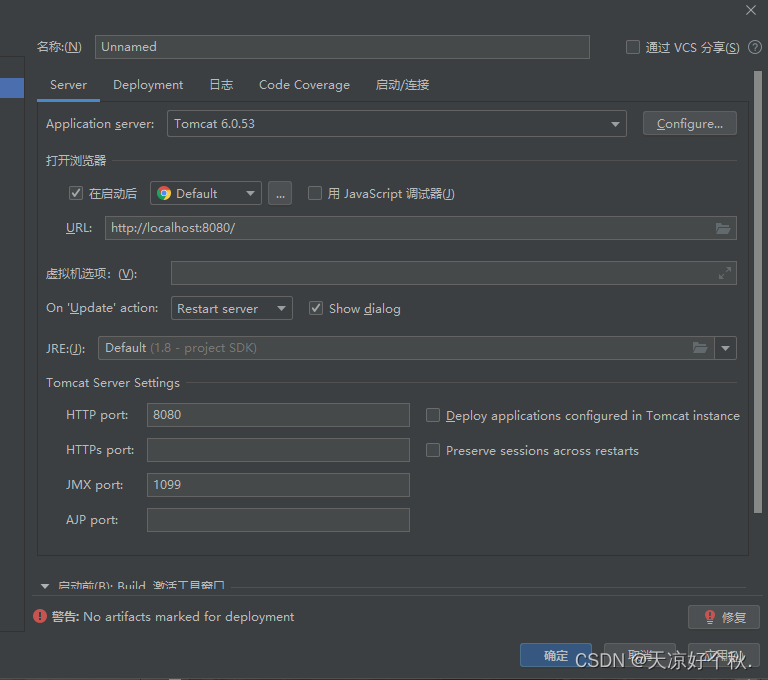Screen dimensions: 768x680
Task: Open the Default browser dropdown
Action: [x=206, y=193]
